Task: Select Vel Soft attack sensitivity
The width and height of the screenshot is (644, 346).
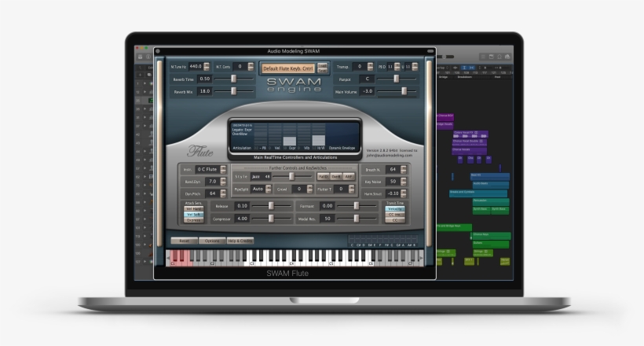Action: pos(193,215)
